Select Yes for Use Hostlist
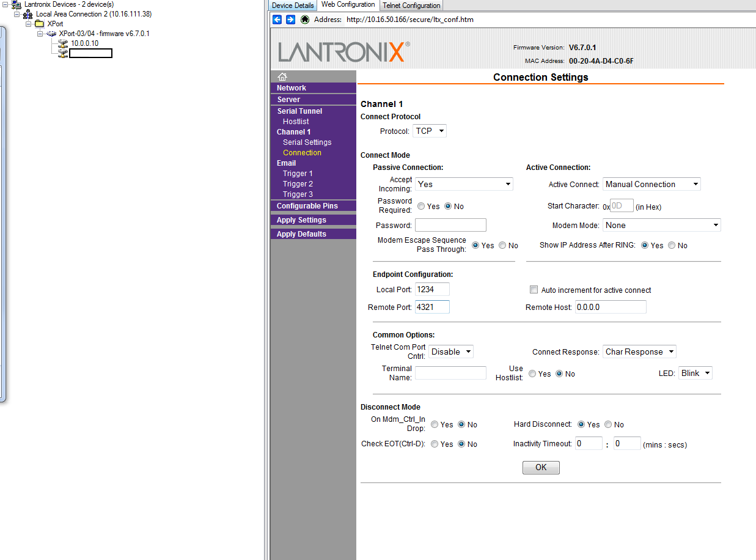Viewport: 756px width, 560px height. [x=532, y=374]
